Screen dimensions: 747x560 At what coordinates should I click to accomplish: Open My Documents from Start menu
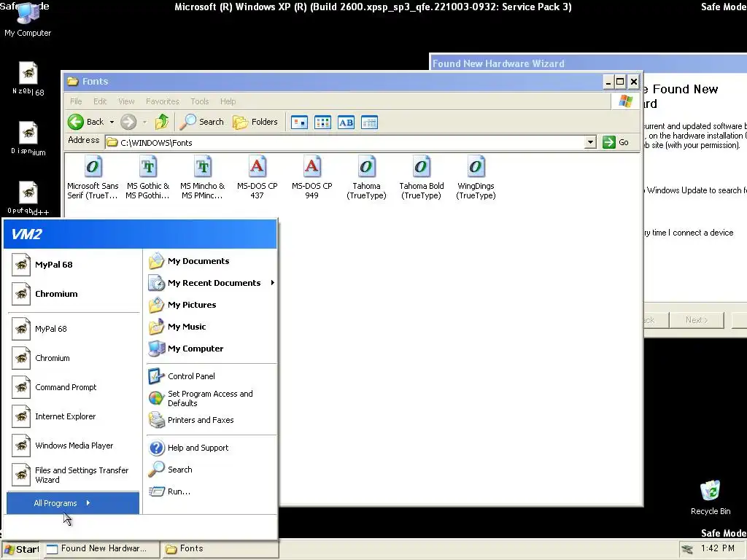[211, 261]
